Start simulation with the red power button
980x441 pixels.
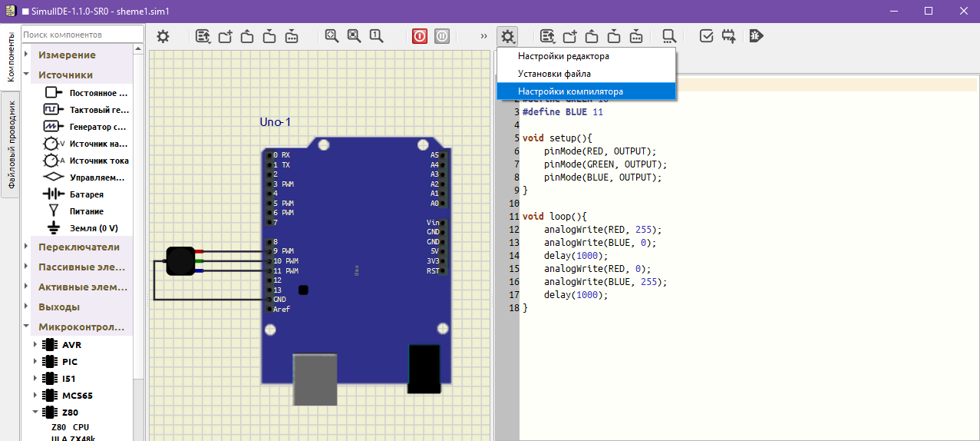pos(420,36)
